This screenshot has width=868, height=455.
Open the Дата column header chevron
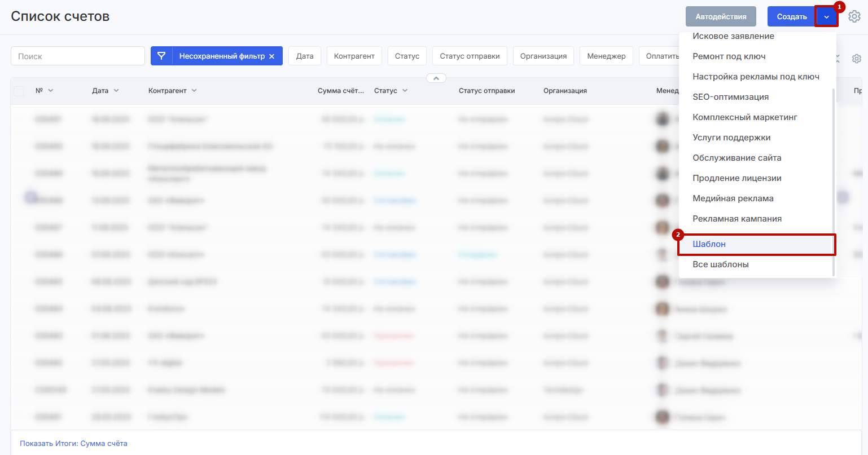click(x=116, y=91)
